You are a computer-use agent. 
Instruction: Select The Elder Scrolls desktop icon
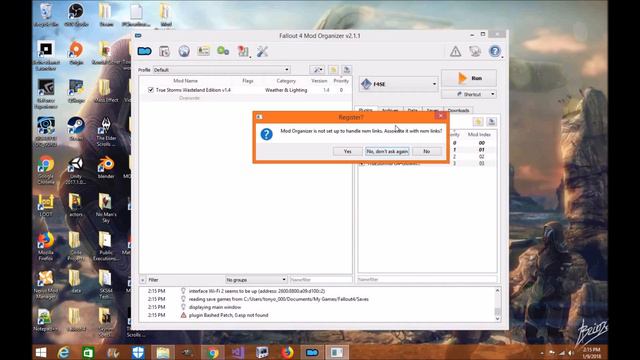[106, 132]
